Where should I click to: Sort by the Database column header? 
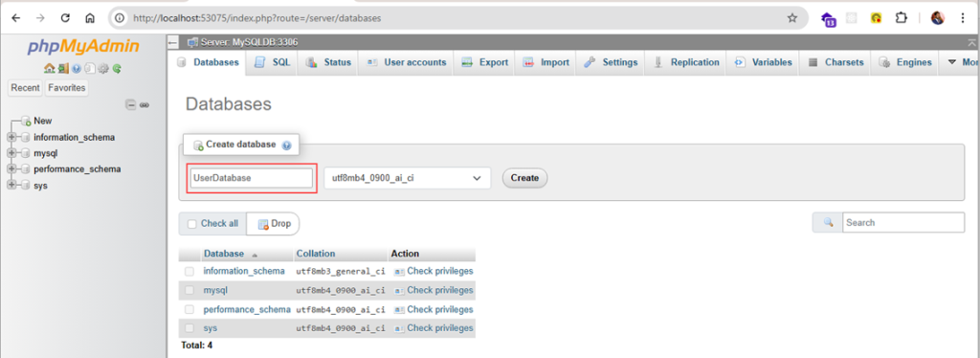[223, 254]
